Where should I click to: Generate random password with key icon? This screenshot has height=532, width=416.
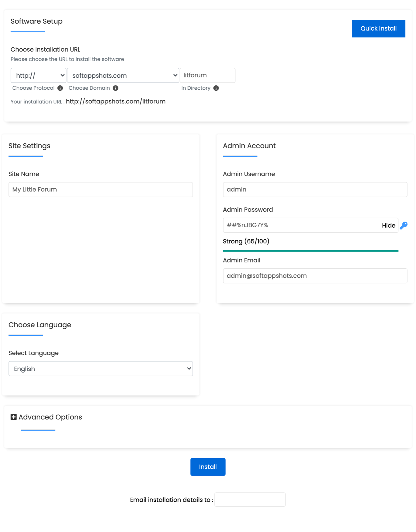pyautogui.click(x=403, y=225)
